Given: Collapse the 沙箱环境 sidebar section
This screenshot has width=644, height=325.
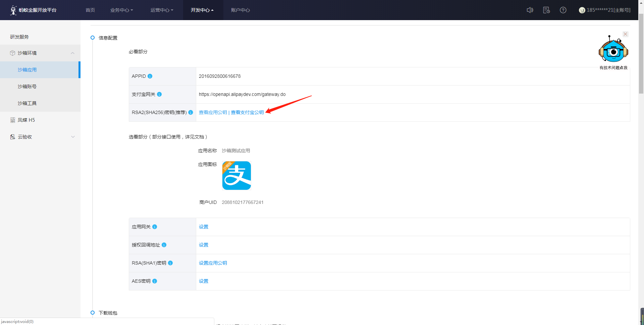Looking at the screenshot, I should coord(72,53).
